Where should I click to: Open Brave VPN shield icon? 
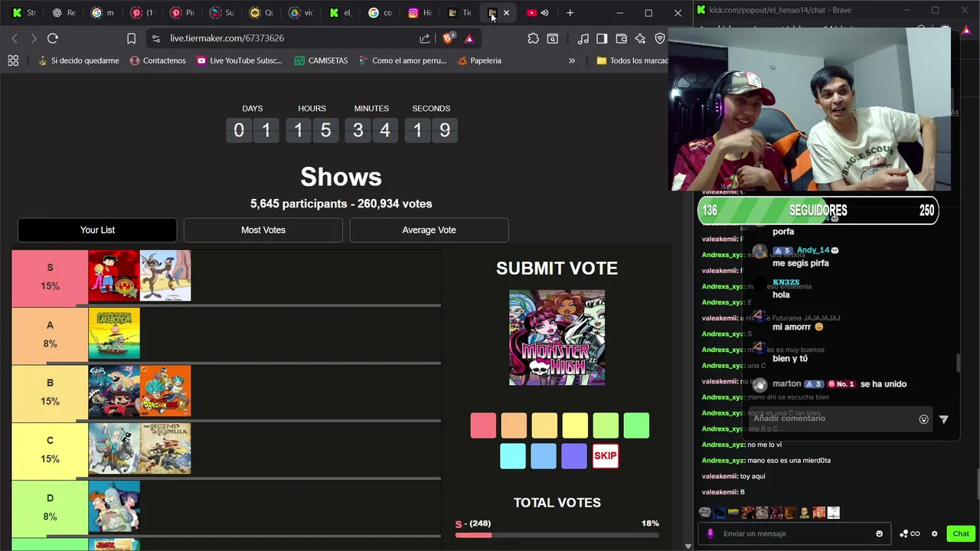(x=659, y=38)
